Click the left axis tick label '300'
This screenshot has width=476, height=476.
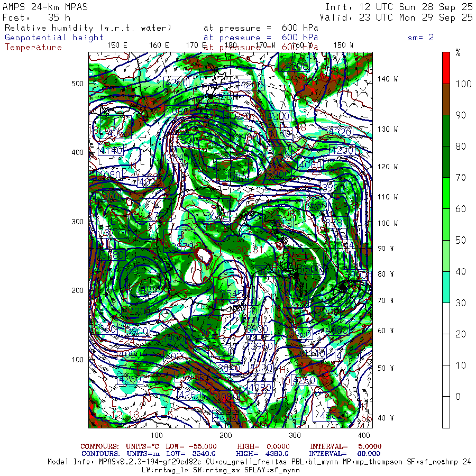[77, 222]
